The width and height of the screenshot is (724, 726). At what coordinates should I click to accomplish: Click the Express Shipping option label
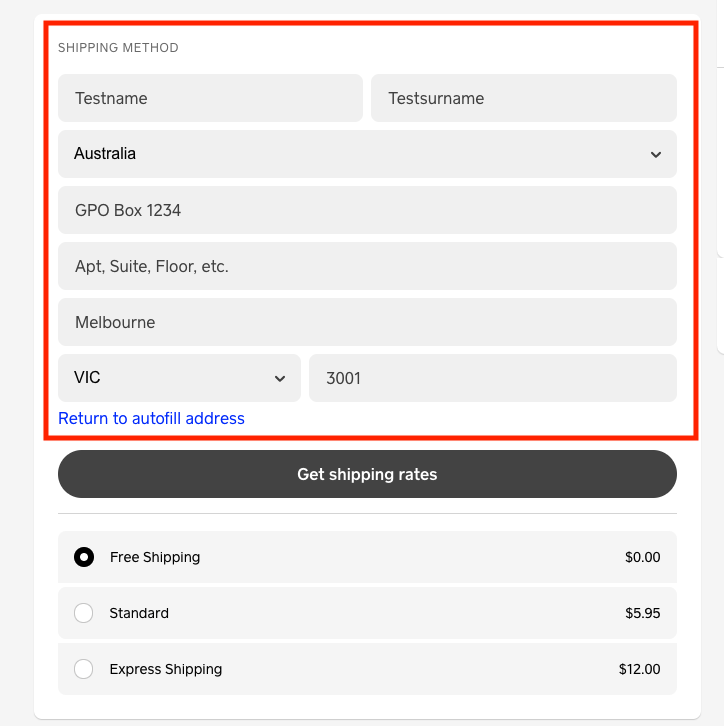click(166, 669)
